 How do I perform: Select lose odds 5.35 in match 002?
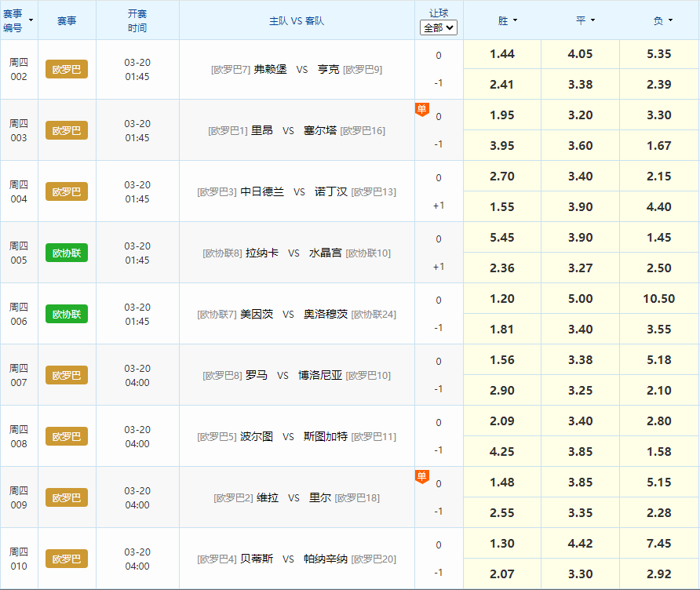[659, 54]
